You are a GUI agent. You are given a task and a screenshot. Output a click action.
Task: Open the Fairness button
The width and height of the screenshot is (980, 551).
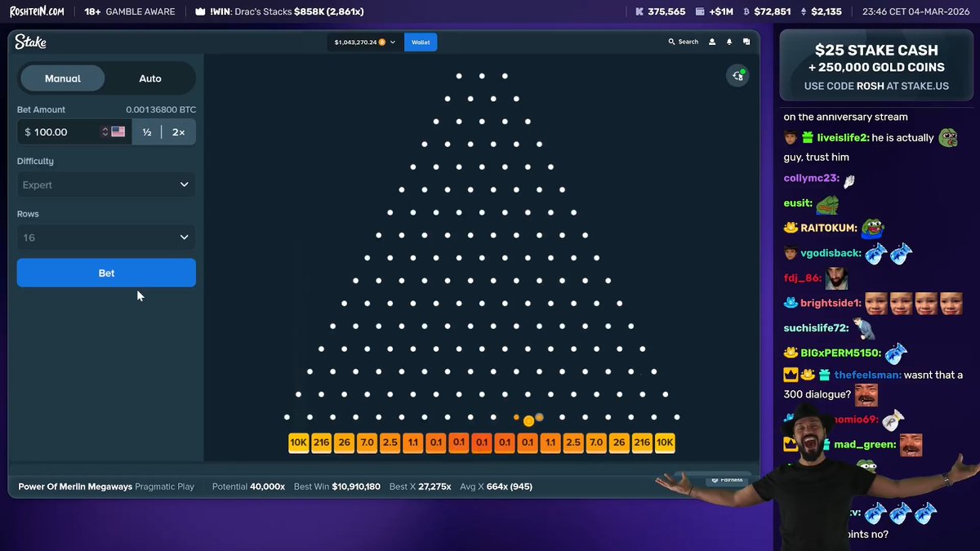point(728,480)
